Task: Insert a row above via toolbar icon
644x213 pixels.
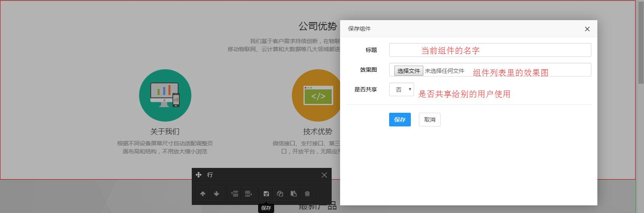Action: 235,194
